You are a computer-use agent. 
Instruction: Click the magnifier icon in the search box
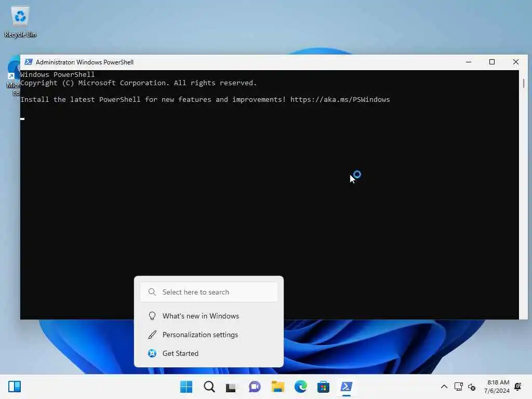(152, 292)
